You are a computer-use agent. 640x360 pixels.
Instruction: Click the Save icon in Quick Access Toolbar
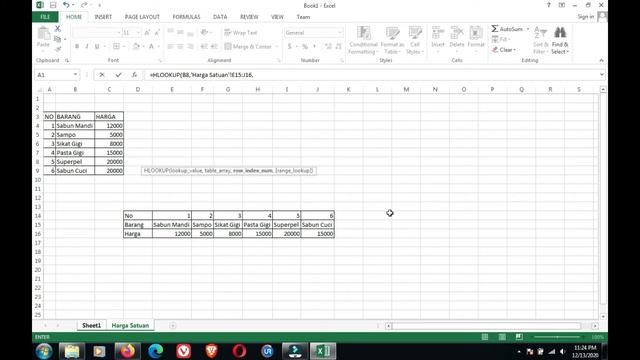(53, 5)
